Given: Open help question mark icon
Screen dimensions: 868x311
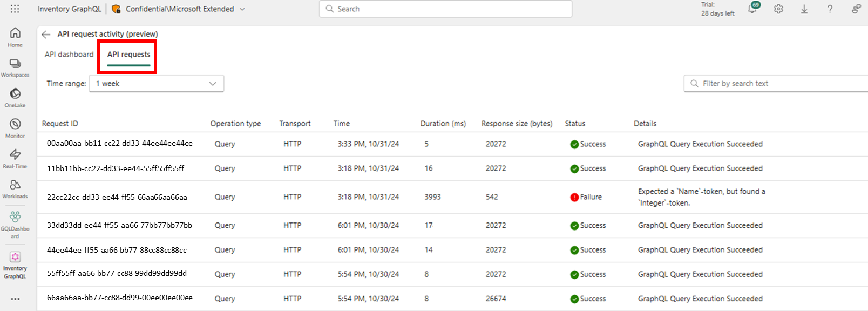Looking at the screenshot, I should point(830,9).
